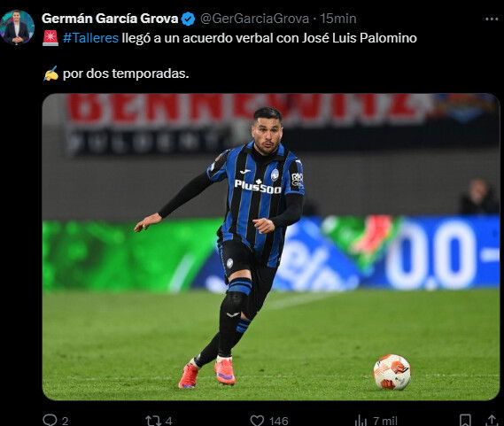Toggle the bookmark icon for this tweet
The width and height of the screenshot is (504, 426).
pos(465,420)
